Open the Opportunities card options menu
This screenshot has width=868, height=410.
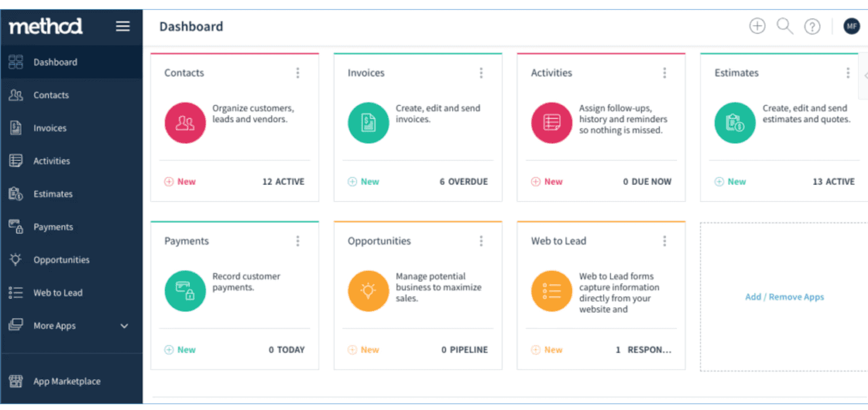[x=481, y=241]
